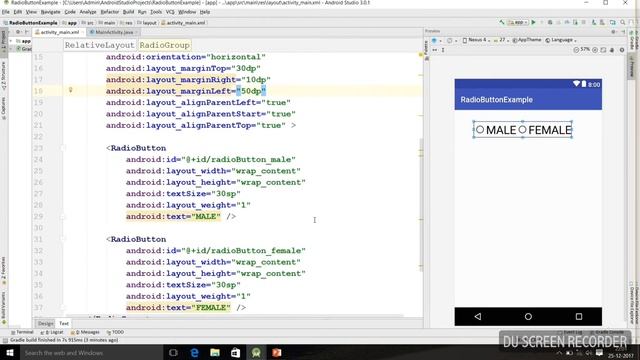The width and height of the screenshot is (640, 360).
Task: Switch to the activity_main.xml editor tab
Action: [59, 32]
